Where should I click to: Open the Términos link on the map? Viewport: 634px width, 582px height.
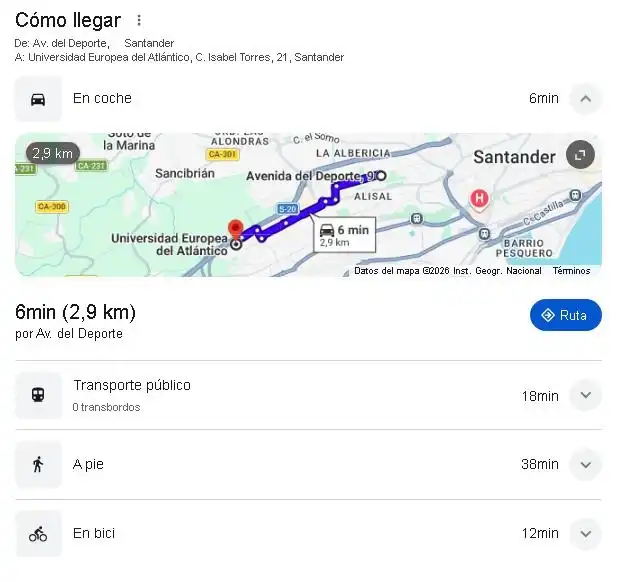coord(571,271)
